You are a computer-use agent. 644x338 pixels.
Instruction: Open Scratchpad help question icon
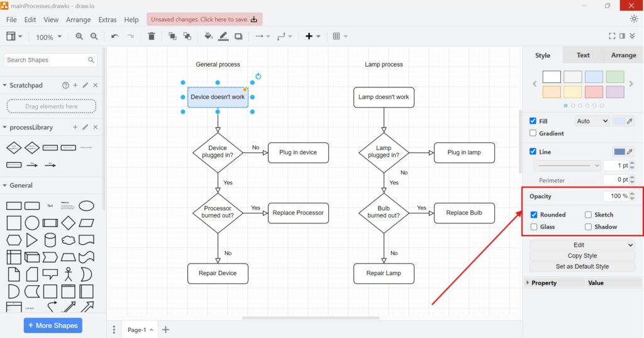coord(65,85)
